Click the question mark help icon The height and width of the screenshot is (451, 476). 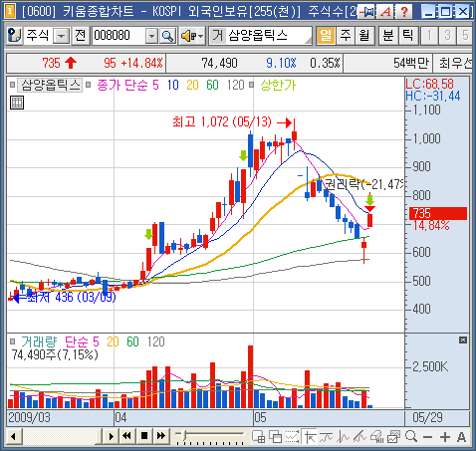coord(404,12)
